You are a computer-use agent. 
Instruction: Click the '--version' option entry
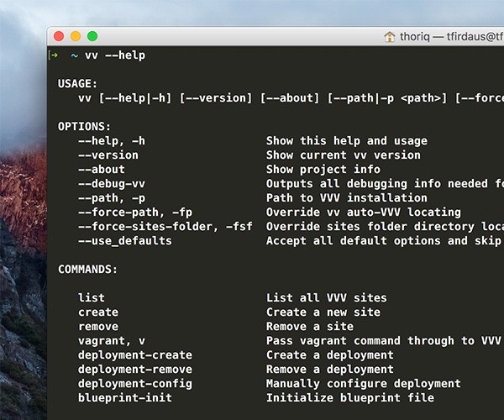tap(108, 155)
